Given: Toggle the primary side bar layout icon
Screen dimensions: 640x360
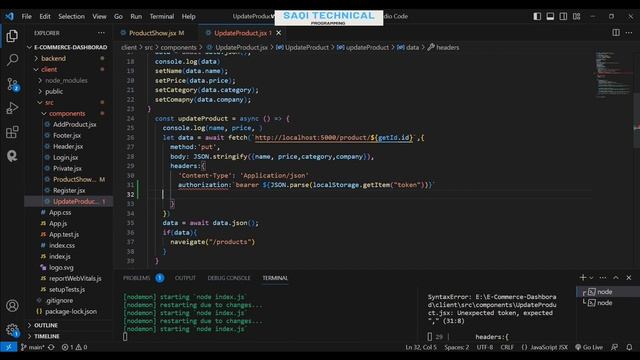Looking at the screenshot, I should (537, 16).
